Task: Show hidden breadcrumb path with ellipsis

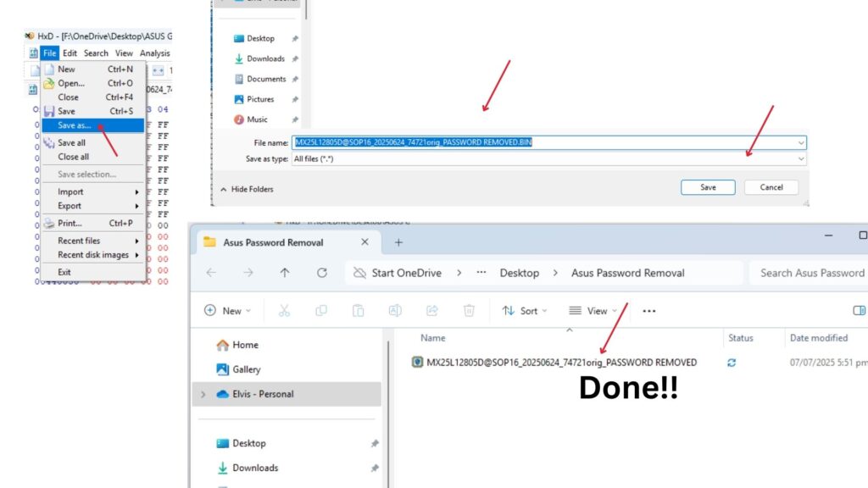Action: [481, 273]
